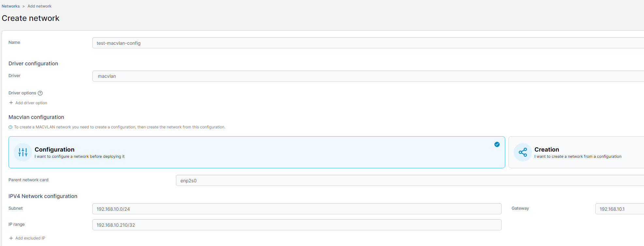
Task: Edit the network Name field
Action: pos(368,43)
